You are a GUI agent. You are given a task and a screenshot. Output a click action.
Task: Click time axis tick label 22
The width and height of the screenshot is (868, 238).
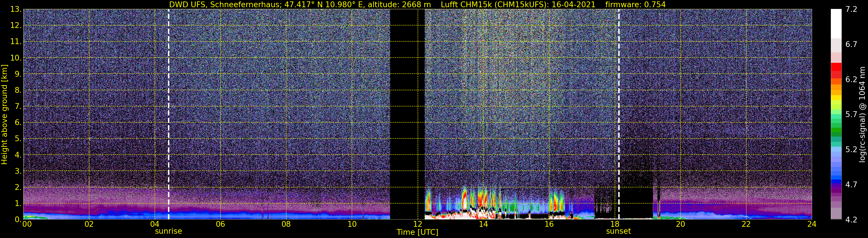pyautogui.click(x=746, y=224)
